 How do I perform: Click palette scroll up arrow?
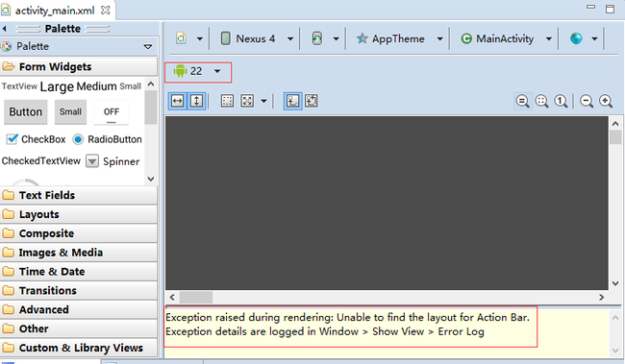tap(151, 84)
